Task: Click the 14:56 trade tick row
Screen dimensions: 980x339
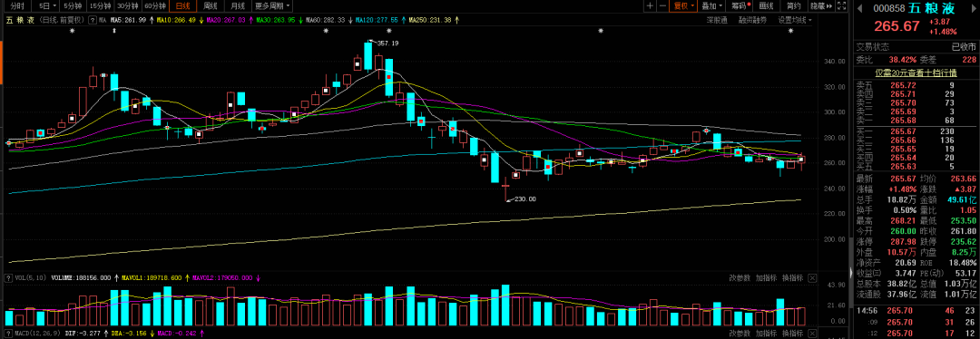Action: pyautogui.click(x=916, y=310)
